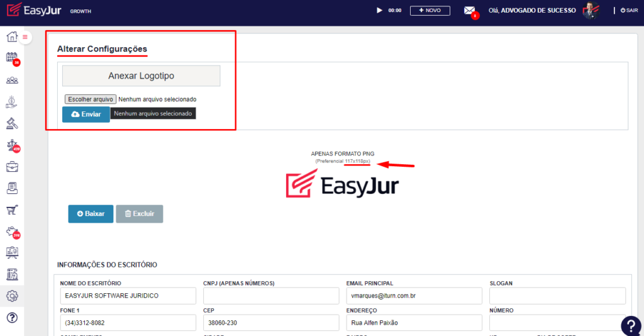Click SAIR to log out

click(629, 10)
